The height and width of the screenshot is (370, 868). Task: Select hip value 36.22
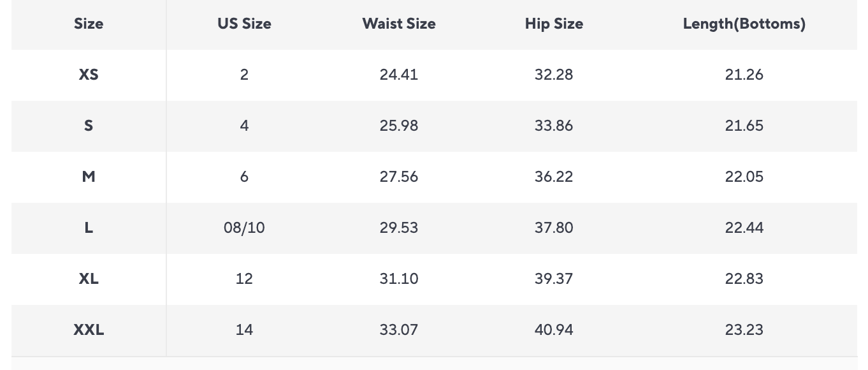[x=554, y=177]
